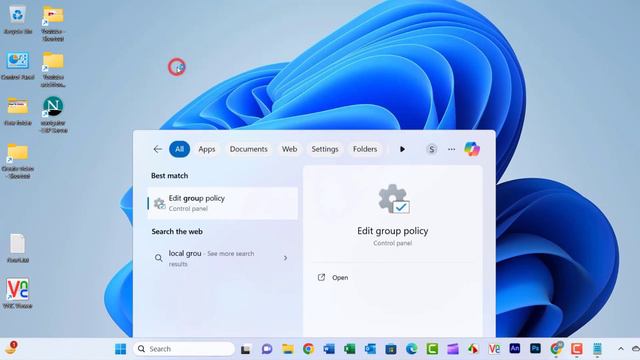Open the Copilot icon in search panel

[x=472, y=149]
